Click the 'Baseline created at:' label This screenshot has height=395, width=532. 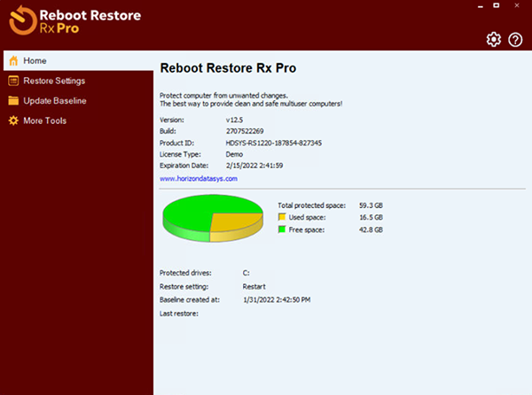tap(190, 300)
